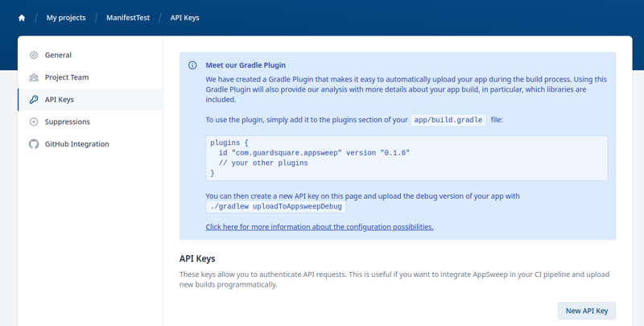The height and width of the screenshot is (326, 644).
Task: Click the API Keys key icon
Action: pos(34,99)
